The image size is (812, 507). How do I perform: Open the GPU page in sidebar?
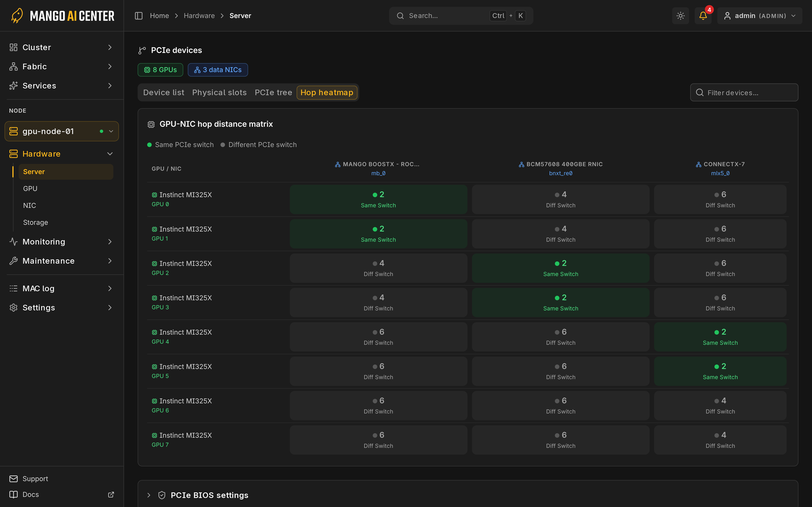[30, 189]
